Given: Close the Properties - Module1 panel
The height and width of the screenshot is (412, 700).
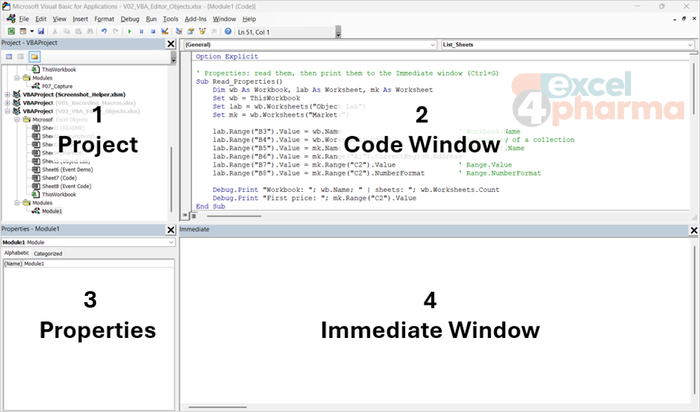Looking at the screenshot, I should (x=171, y=230).
